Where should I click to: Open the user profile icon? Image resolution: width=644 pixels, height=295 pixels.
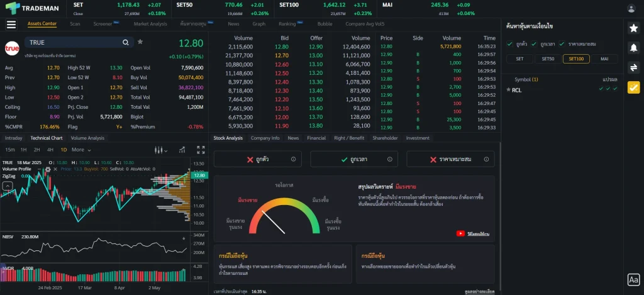(631, 8)
